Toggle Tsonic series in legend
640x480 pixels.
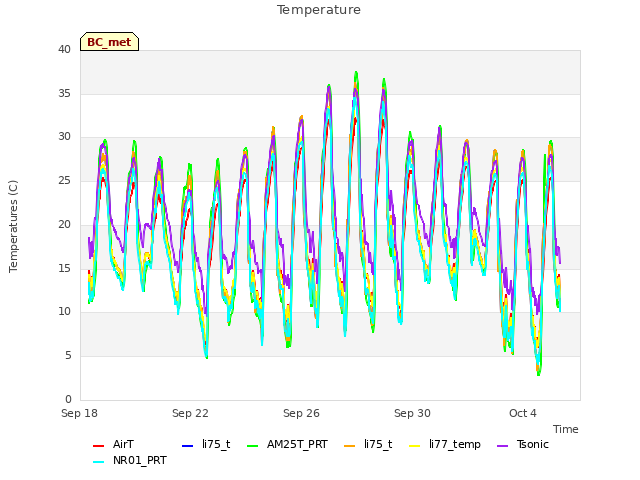(x=522, y=444)
